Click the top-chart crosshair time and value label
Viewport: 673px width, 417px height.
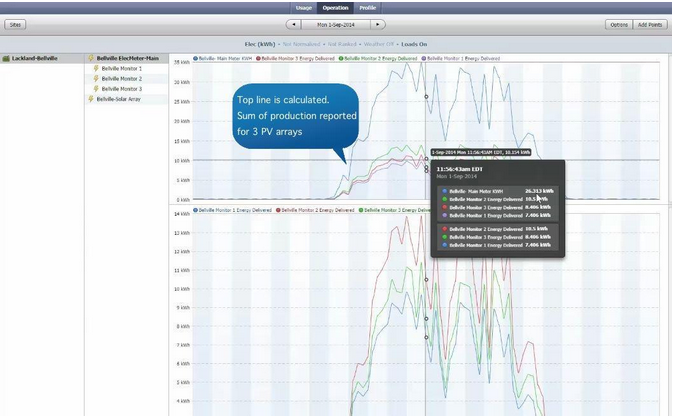tap(481, 152)
